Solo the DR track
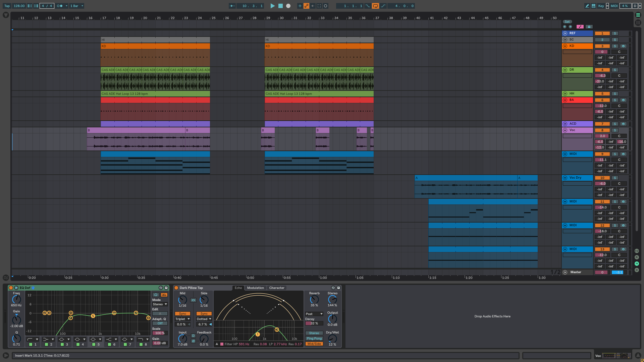This screenshot has height=362, width=644. coord(615,70)
